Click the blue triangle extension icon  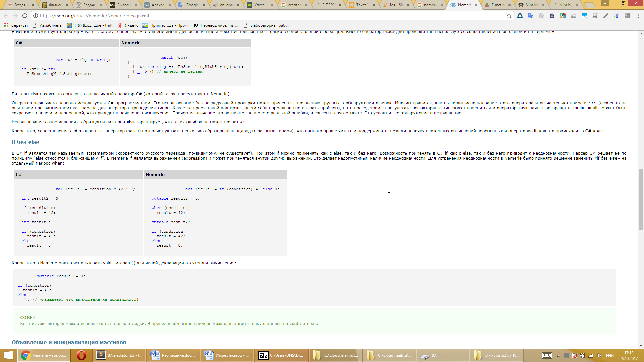coord(520,16)
